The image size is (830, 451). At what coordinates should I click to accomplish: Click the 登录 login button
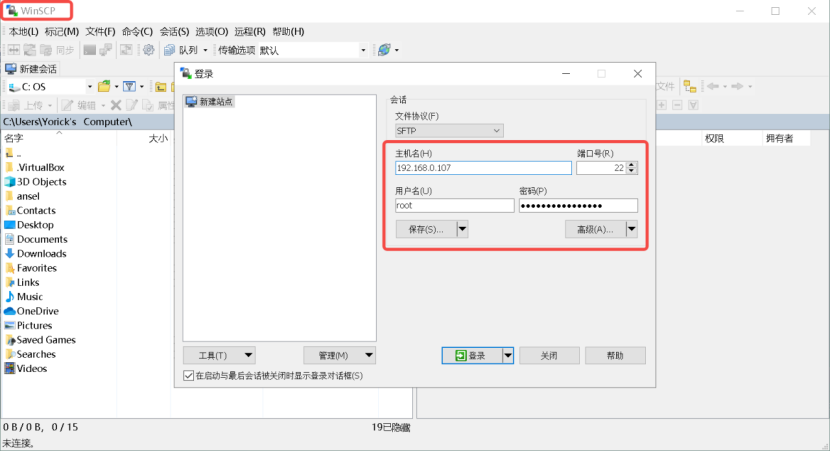click(x=472, y=356)
